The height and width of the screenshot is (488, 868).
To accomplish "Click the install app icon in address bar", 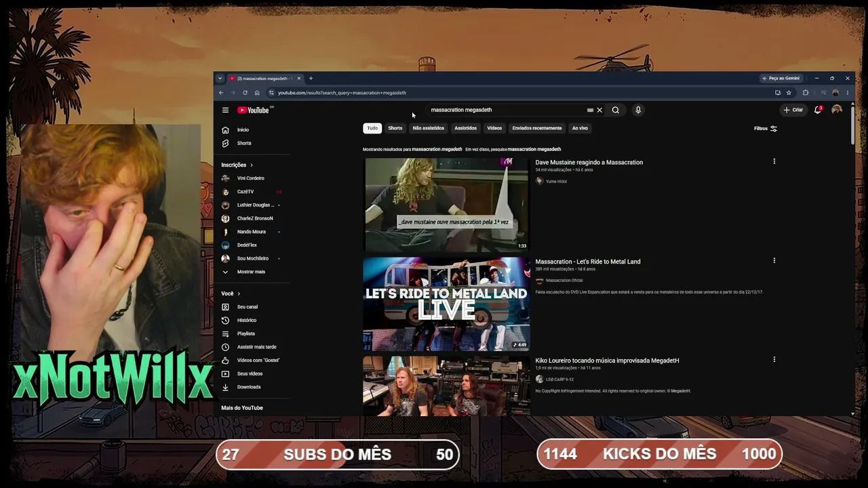I will tap(778, 93).
